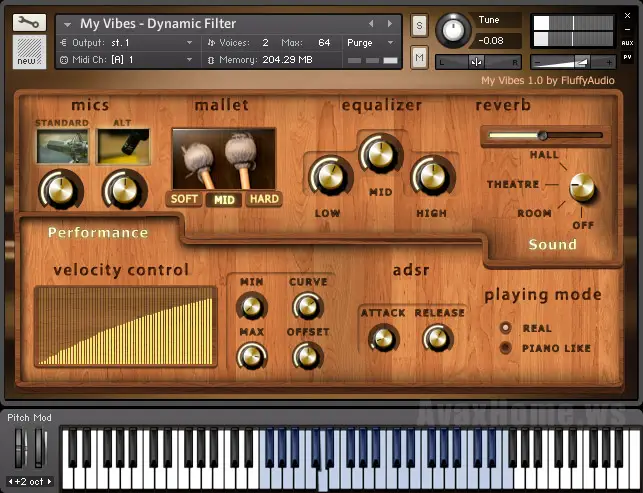Click the ADSR Attack knob

coord(384,339)
